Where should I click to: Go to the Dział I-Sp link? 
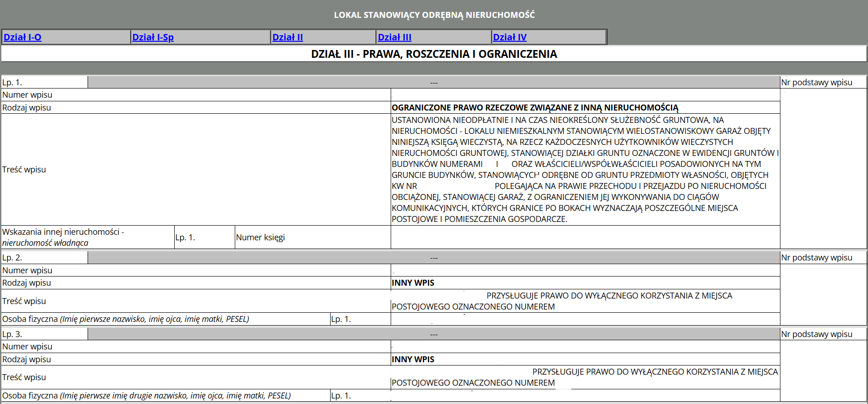click(x=153, y=37)
